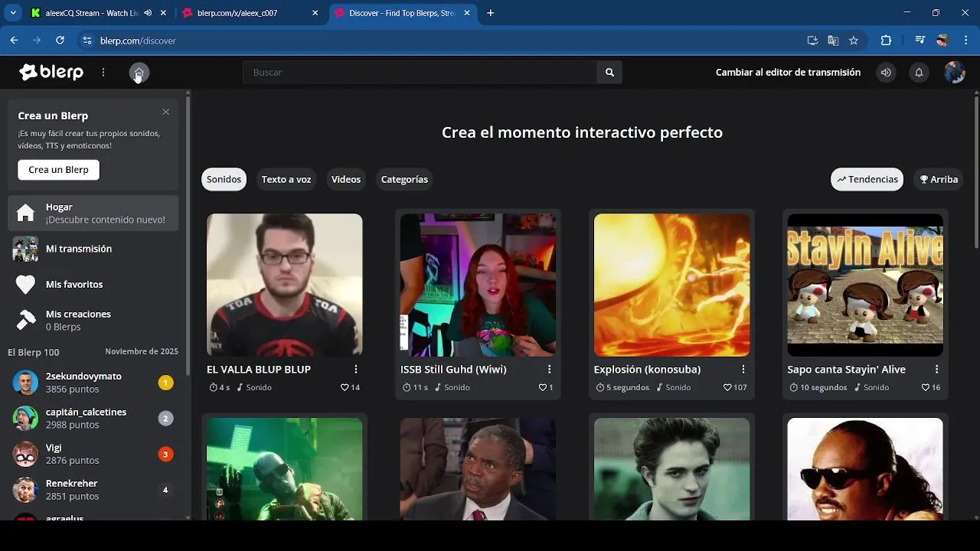This screenshot has width=980, height=551.
Task: Select the Texto a voz tab
Action: click(x=286, y=179)
